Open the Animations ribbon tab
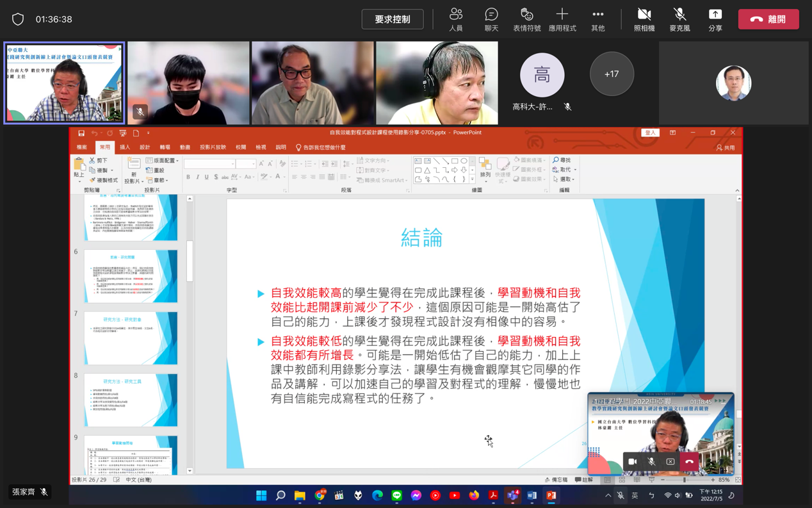 tap(185, 147)
